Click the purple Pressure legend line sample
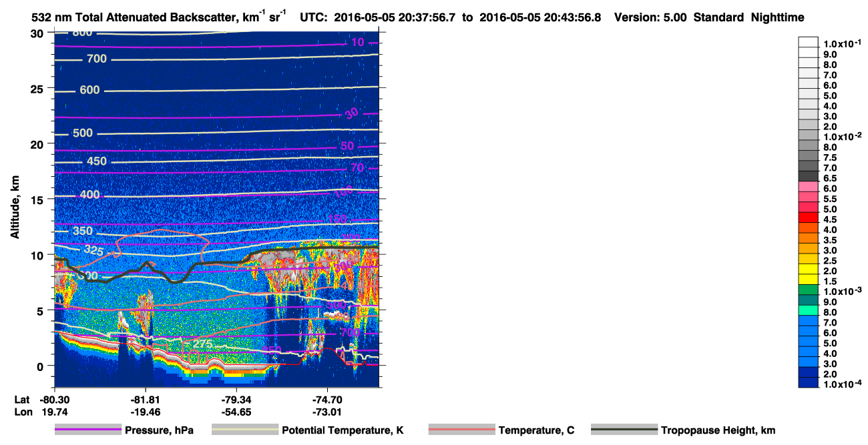 click(x=88, y=430)
